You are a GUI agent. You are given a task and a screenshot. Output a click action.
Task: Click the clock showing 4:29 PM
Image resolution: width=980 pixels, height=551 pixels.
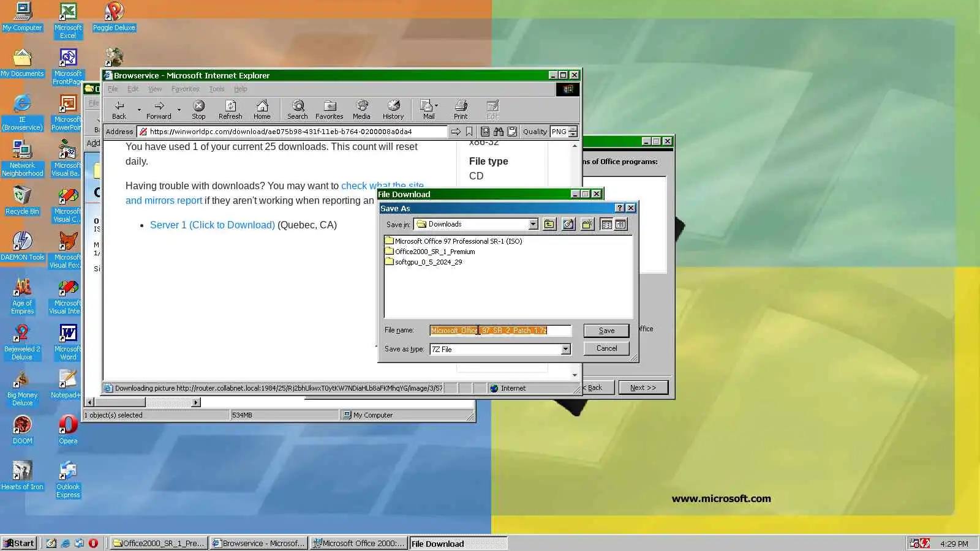[x=954, y=544]
